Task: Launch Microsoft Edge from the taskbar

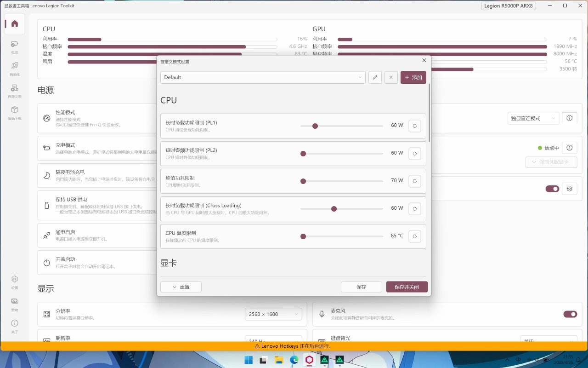Action: (x=294, y=360)
